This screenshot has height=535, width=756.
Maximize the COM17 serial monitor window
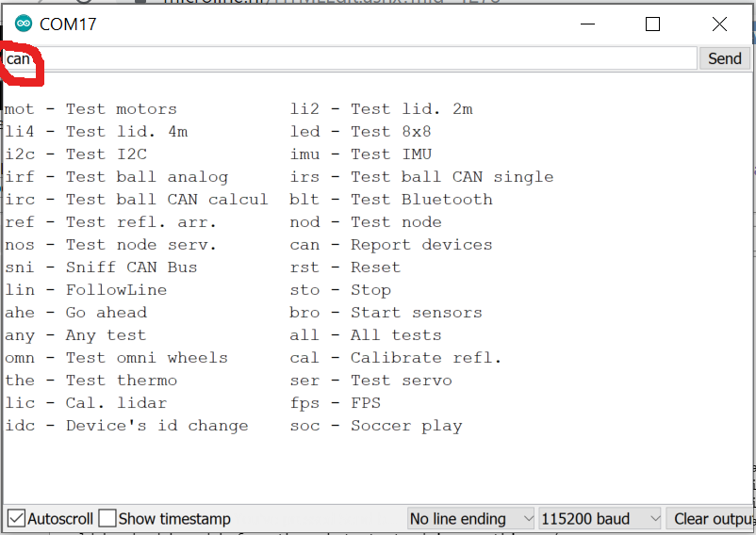(x=652, y=24)
